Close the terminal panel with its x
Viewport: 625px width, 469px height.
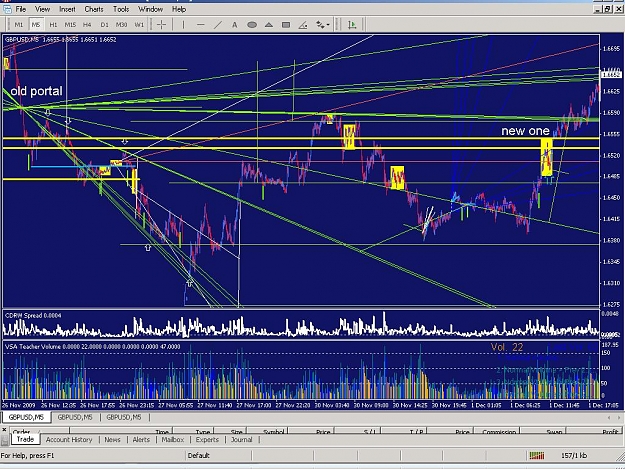4,430
